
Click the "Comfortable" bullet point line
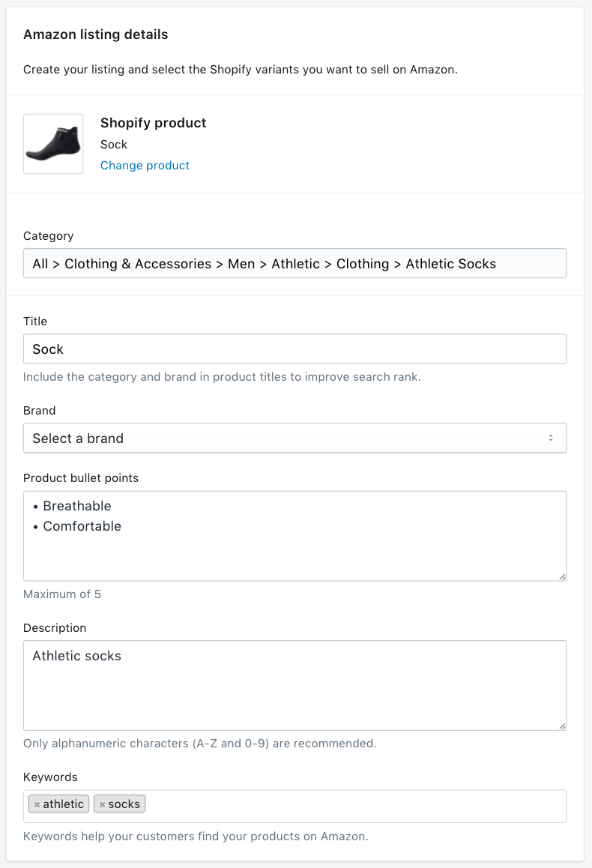[x=82, y=526]
